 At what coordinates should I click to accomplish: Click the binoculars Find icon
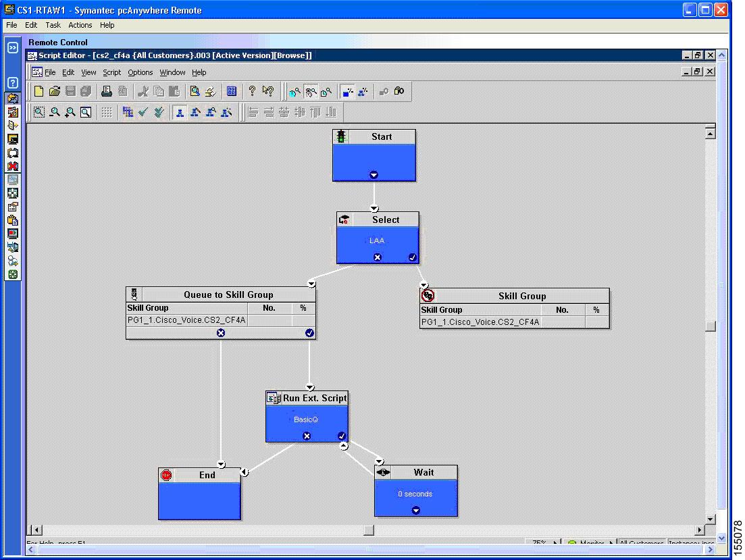coord(399,91)
